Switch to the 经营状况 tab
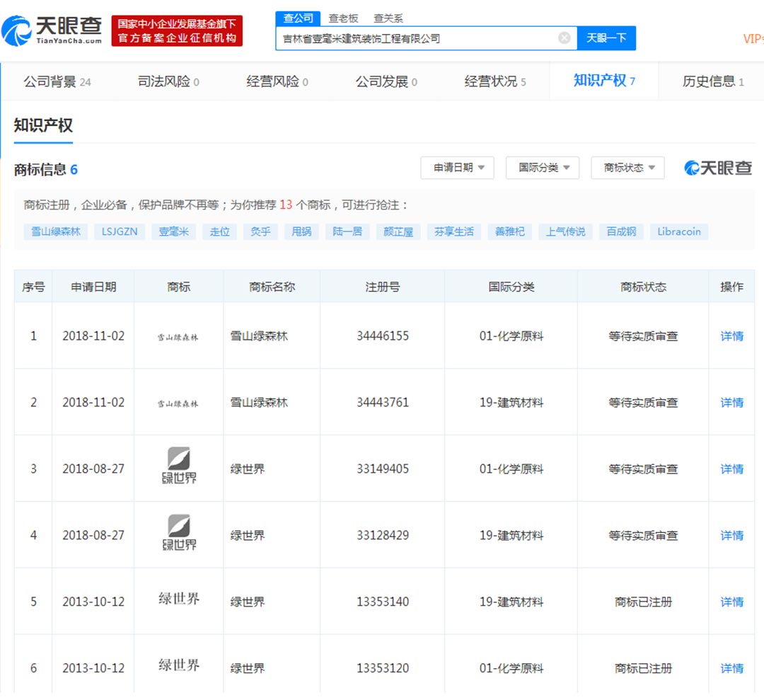Screen dimensions: 764x700 (494, 81)
